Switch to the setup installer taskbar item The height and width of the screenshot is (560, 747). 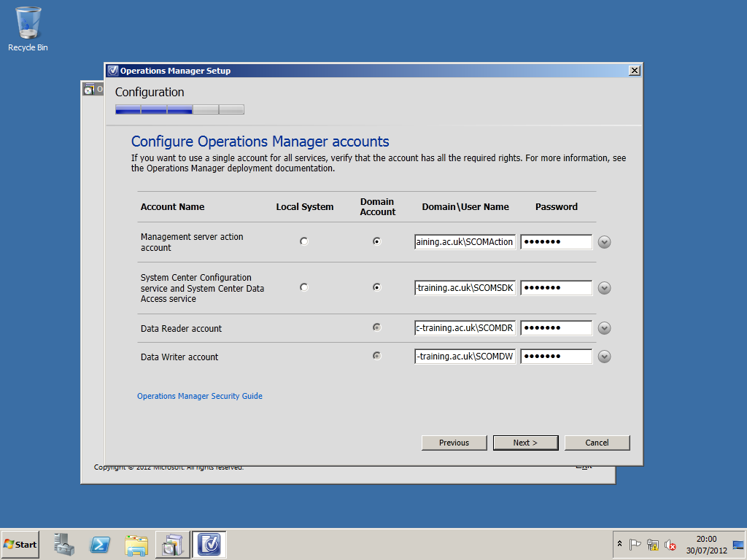172,544
